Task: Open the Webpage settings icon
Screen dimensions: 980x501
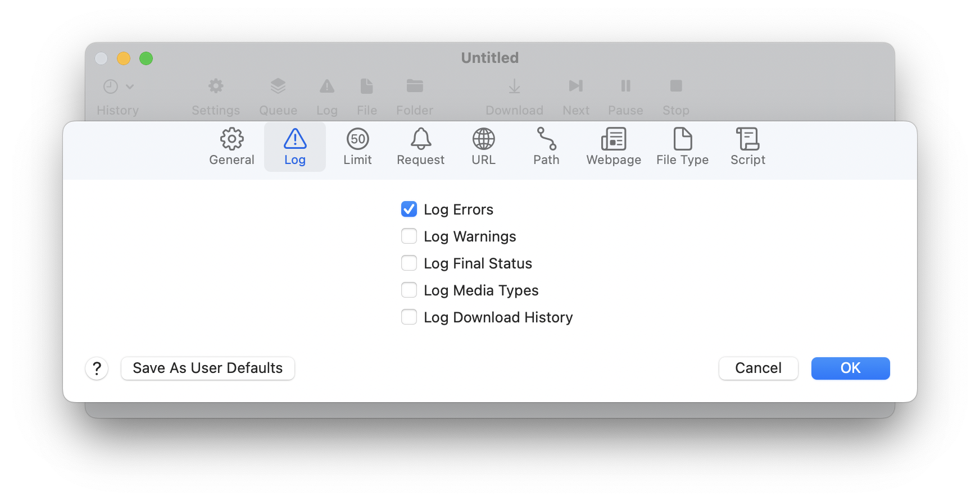Action: [x=614, y=139]
